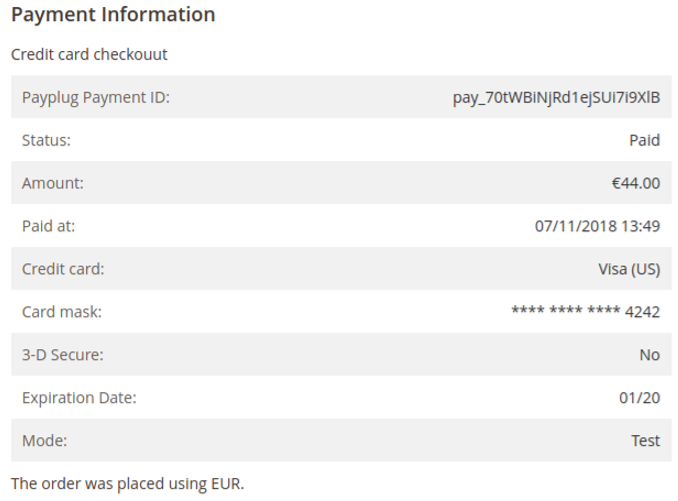Click the Credit card label
This screenshot has height=501, width=678.
(63, 269)
